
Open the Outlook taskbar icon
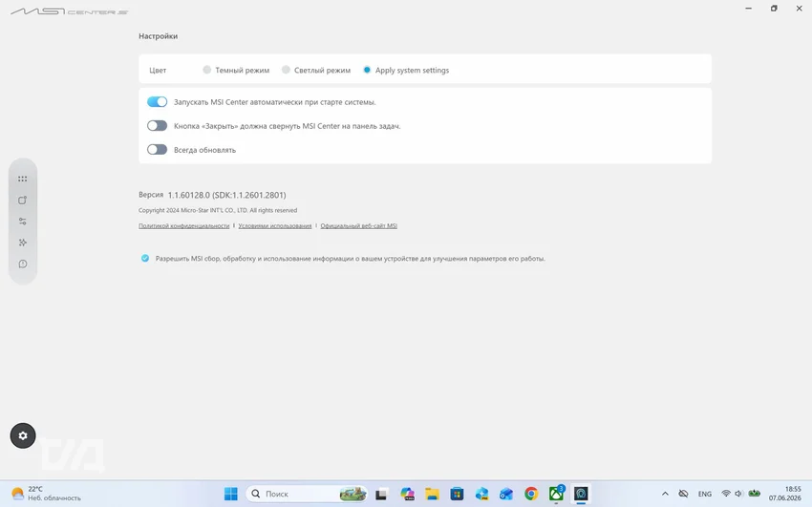click(506, 494)
